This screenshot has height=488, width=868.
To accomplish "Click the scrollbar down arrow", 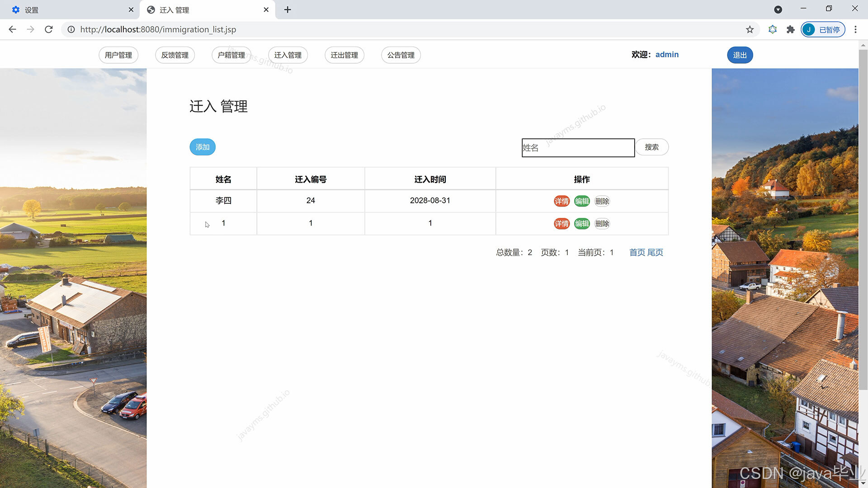I will [x=863, y=484].
